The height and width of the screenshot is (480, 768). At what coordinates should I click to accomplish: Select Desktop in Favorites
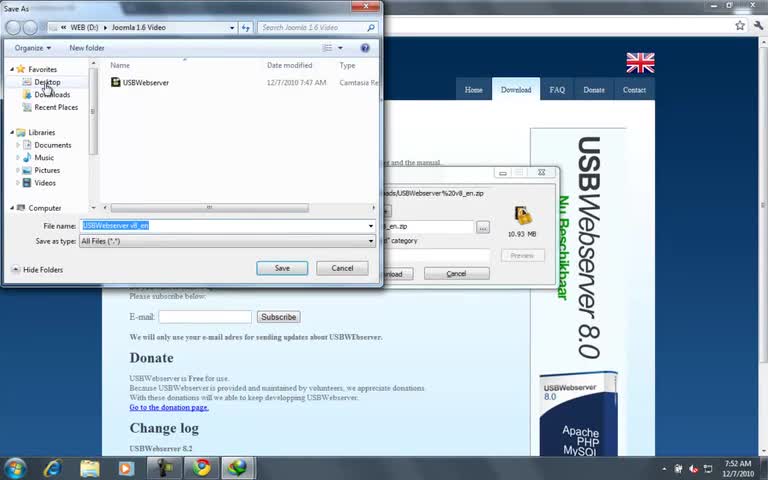coord(47,82)
